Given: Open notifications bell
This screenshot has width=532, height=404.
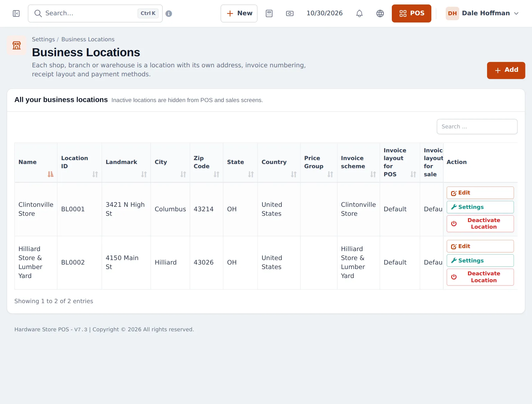Looking at the screenshot, I should point(359,13).
